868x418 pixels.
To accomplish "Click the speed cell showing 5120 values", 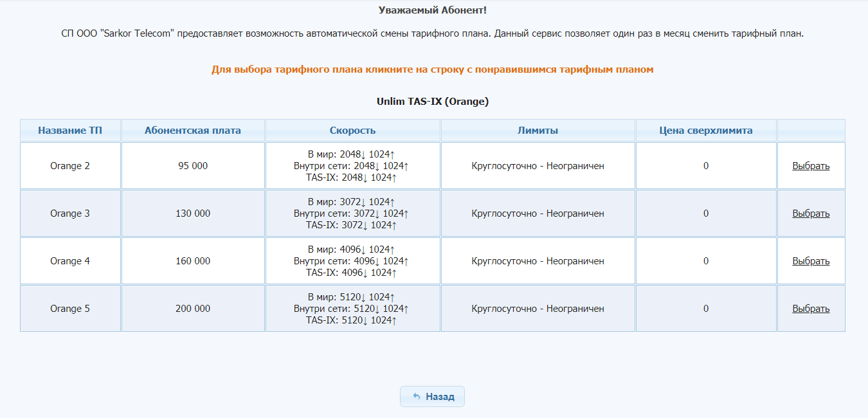I will (352, 309).
